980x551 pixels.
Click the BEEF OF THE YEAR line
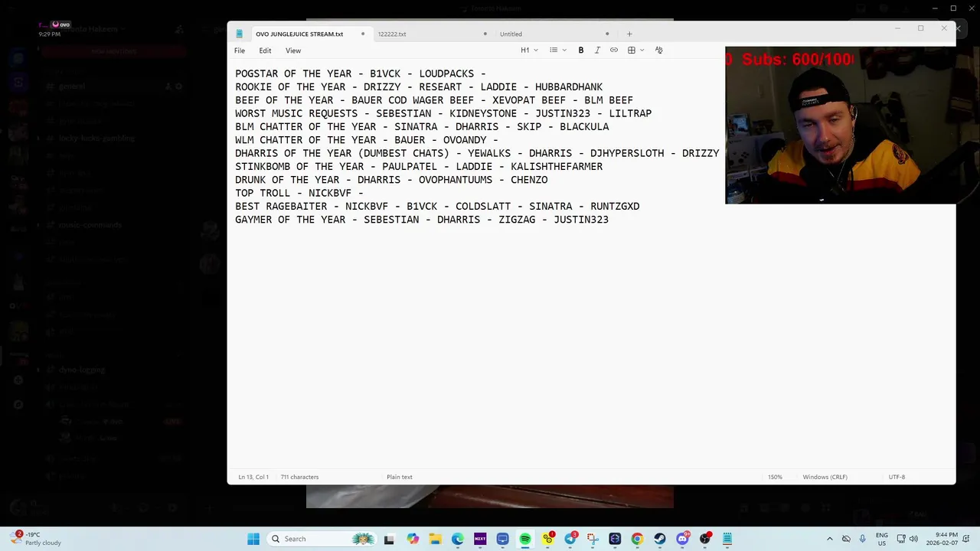[434, 100]
